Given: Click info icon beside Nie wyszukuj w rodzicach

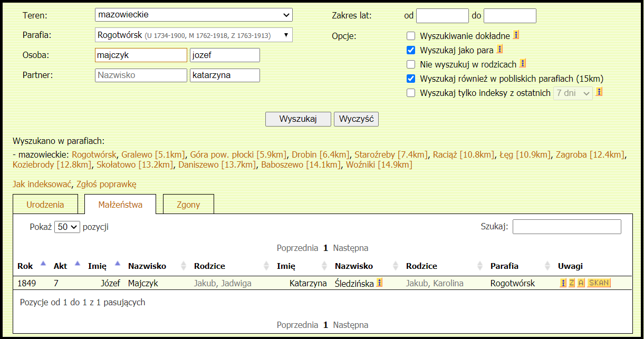Looking at the screenshot, I should click(523, 64).
